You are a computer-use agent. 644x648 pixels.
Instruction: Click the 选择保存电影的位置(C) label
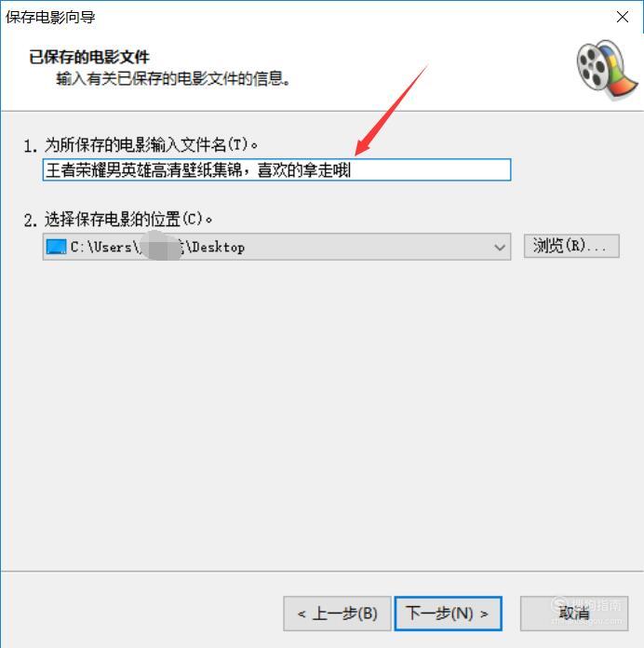pos(128,219)
